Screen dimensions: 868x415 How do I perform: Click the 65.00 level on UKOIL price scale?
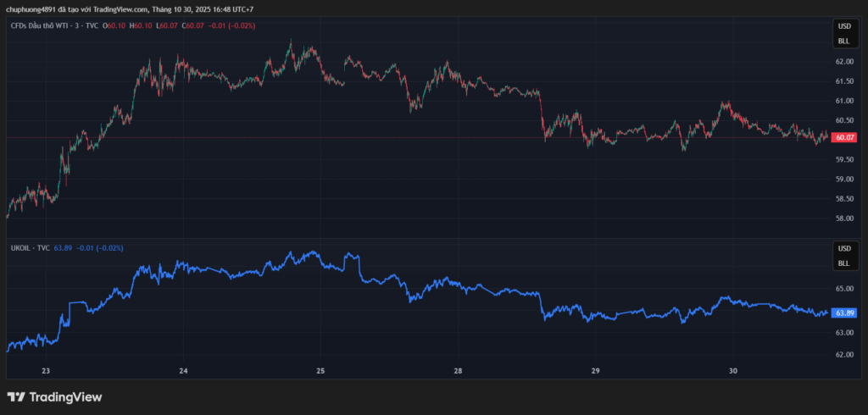point(844,289)
